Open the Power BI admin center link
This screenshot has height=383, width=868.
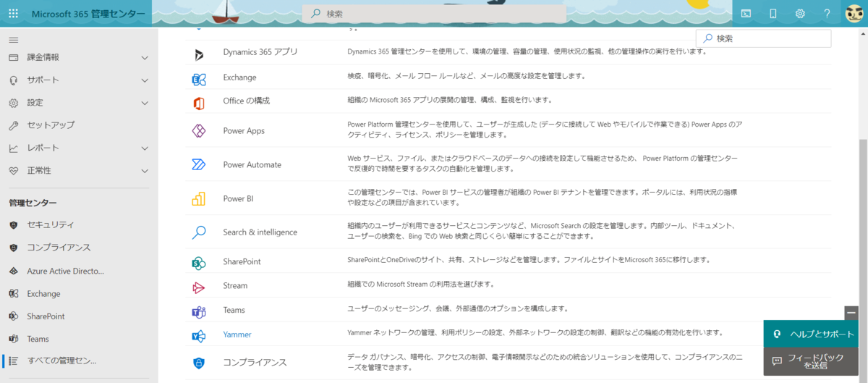(x=238, y=198)
